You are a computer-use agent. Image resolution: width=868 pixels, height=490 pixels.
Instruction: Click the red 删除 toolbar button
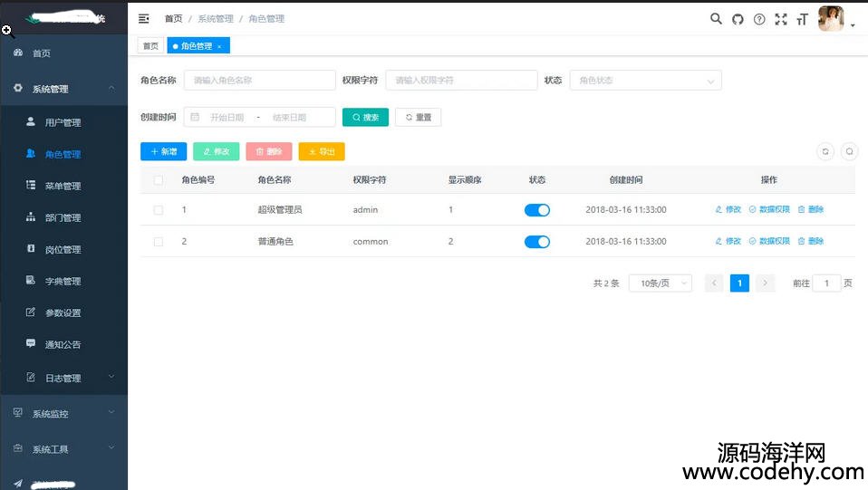(268, 151)
